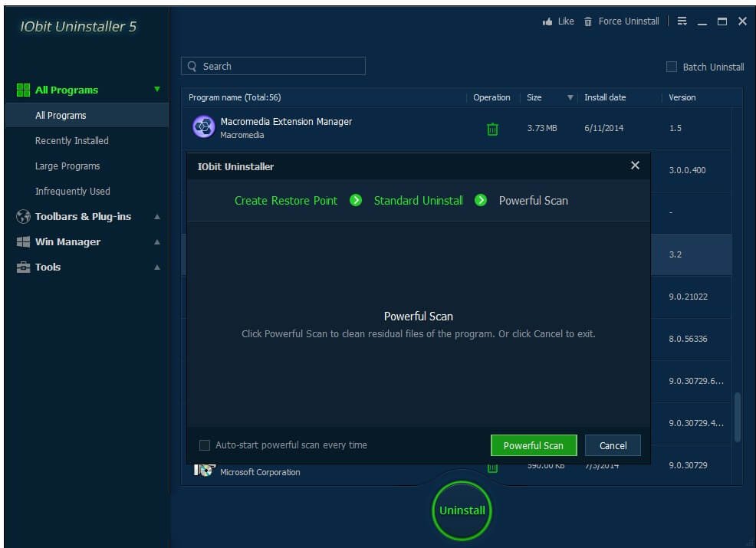Viewport: 756px width, 548px height.
Task: Sort by Install date column header
Action: (605, 97)
